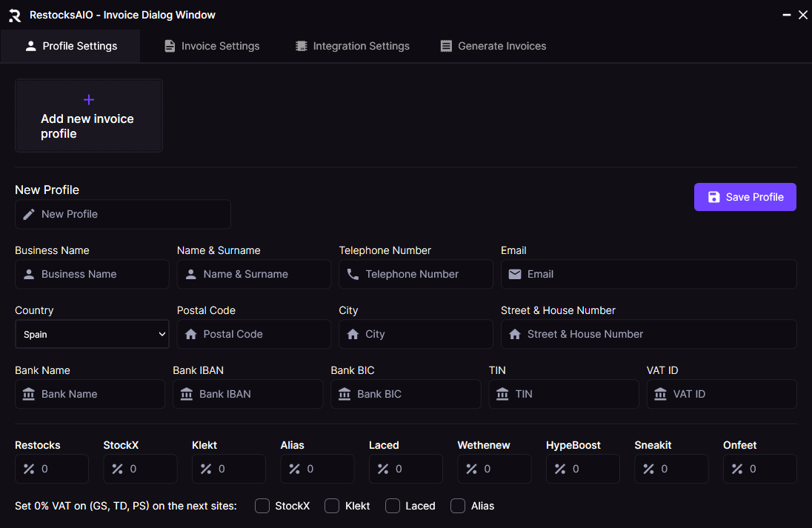Enable 0% VAT checkbox for Klekt
The height and width of the screenshot is (528, 812).
tap(332, 507)
